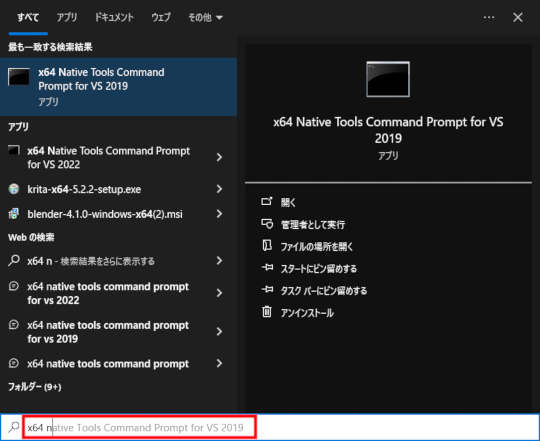Expand the VS 2022 app result arrow
The height and width of the screenshot is (441, 540).
pyautogui.click(x=219, y=157)
